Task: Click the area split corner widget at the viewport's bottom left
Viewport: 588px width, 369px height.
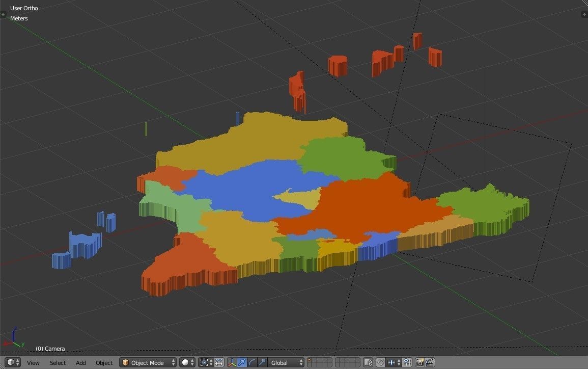Action: (x=2, y=366)
